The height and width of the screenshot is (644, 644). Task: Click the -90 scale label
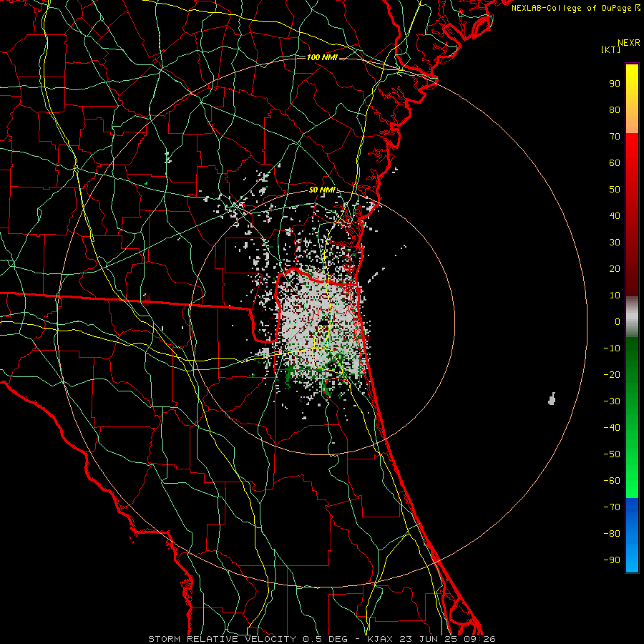(x=612, y=560)
